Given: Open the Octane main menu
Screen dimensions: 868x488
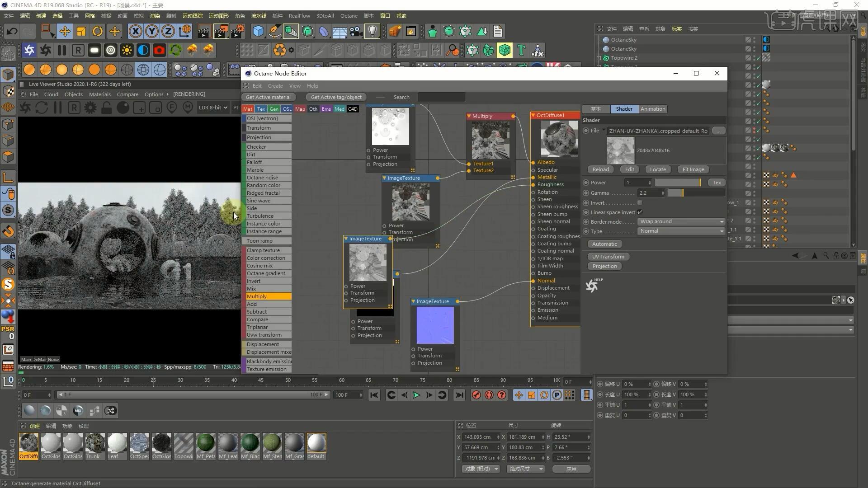Looking at the screenshot, I should [349, 16].
